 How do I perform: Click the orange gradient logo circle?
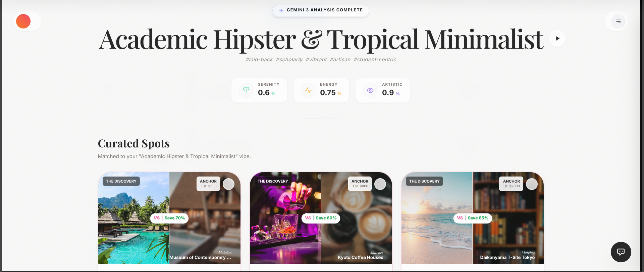tap(23, 21)
